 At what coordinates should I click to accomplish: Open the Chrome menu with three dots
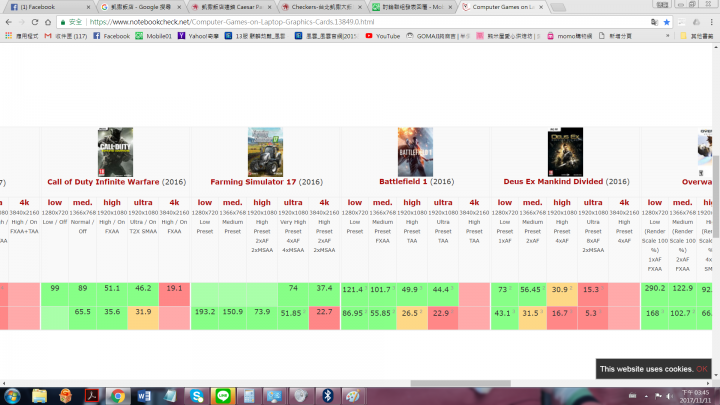click(x=711, y=22)
